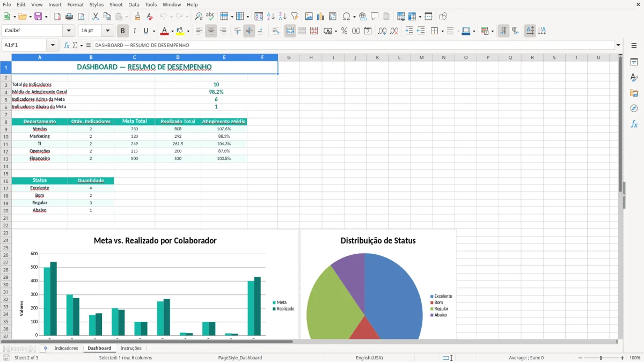The image size is (644, 362).
Task: Toggle Center Horizontally alignment
Action: (x=211, y=31)
